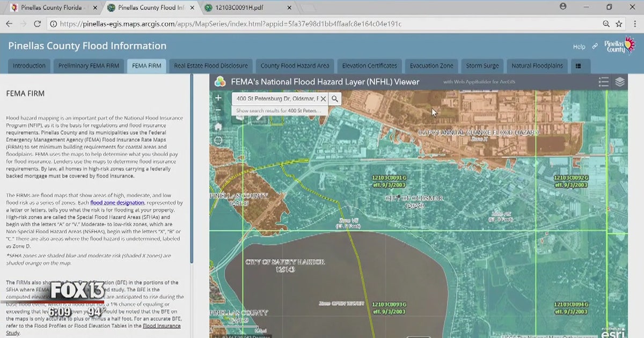Click the FEMA FIRM heading in side panel
The width and height of the screenshot is (644, 338).
[x=25, y=93]
